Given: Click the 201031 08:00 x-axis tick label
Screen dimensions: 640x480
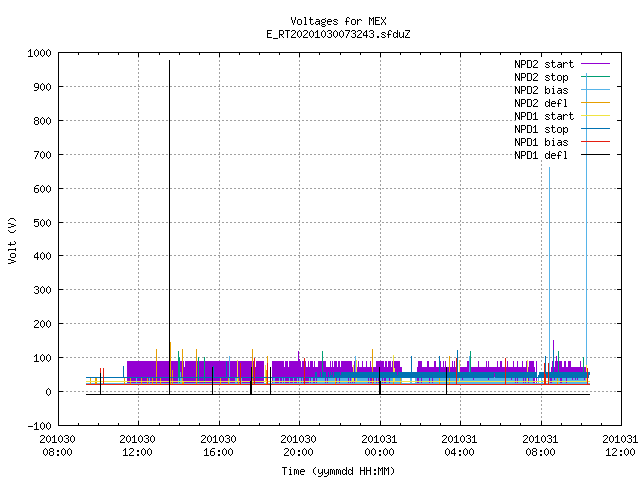Looking at the screenshot, I should (x=540, y=445).
